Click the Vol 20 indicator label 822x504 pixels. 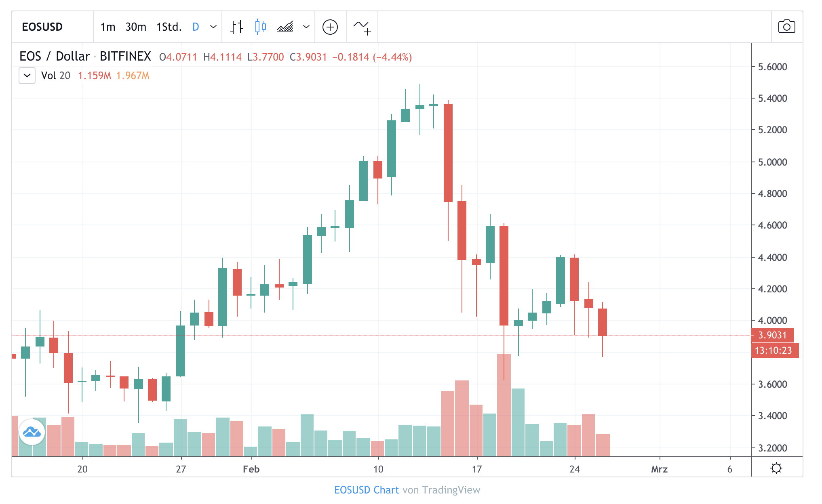point(56,76)
